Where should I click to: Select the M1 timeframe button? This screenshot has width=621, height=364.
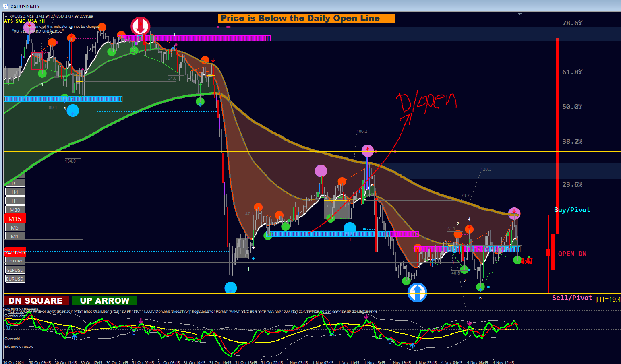[15, 236]
